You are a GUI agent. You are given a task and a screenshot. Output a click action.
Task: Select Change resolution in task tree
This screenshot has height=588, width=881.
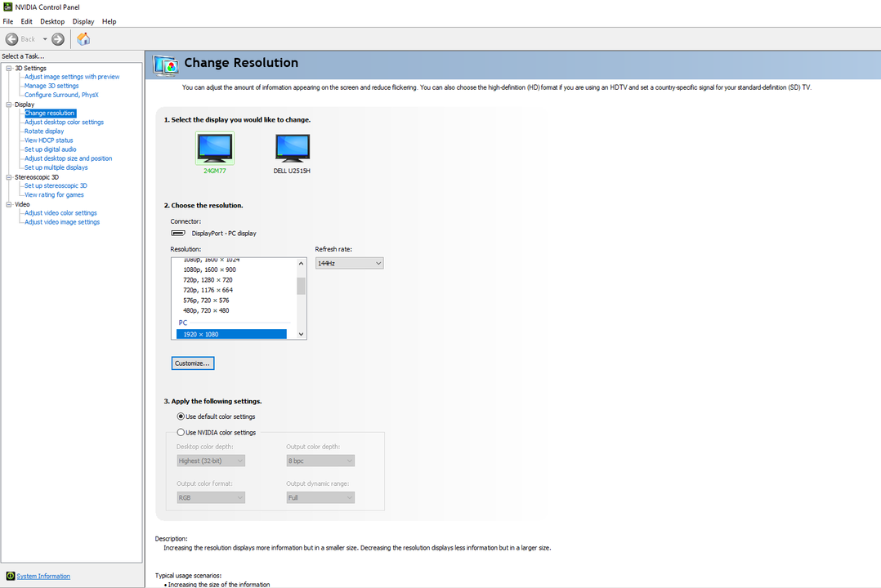pyautogui.click(x=49, y=113)
